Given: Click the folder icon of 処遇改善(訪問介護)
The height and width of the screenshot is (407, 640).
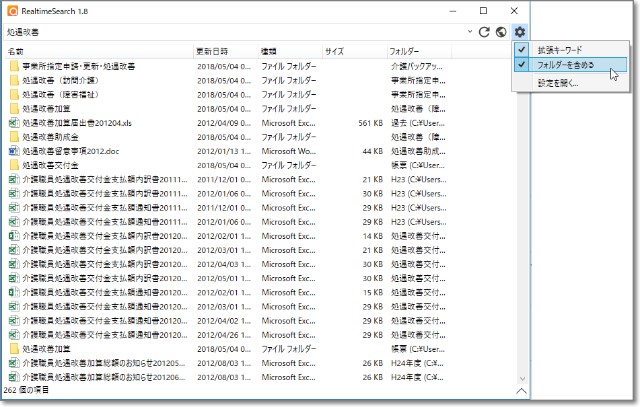Looking at the screenshot, I should tap(13, 80).
